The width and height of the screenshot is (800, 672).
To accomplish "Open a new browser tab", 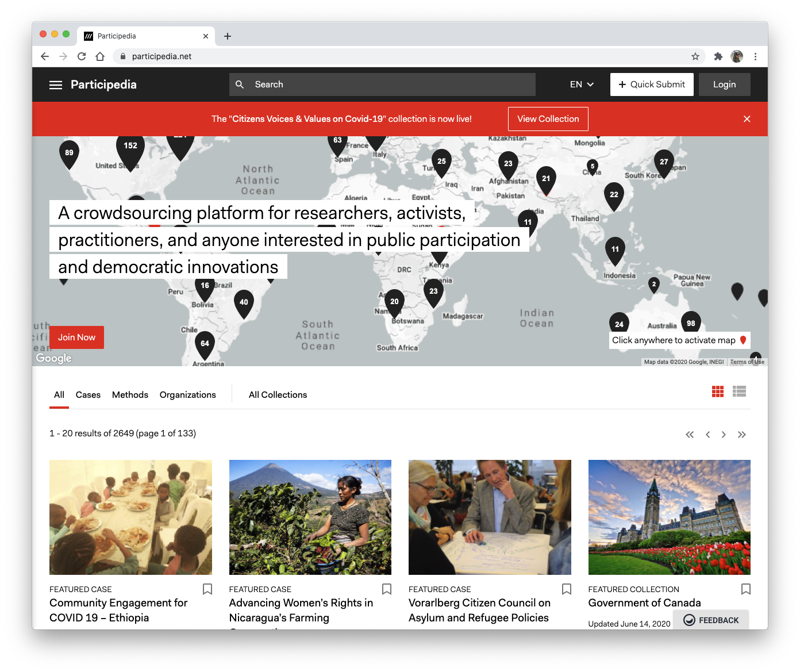I will tap(228, 36).
